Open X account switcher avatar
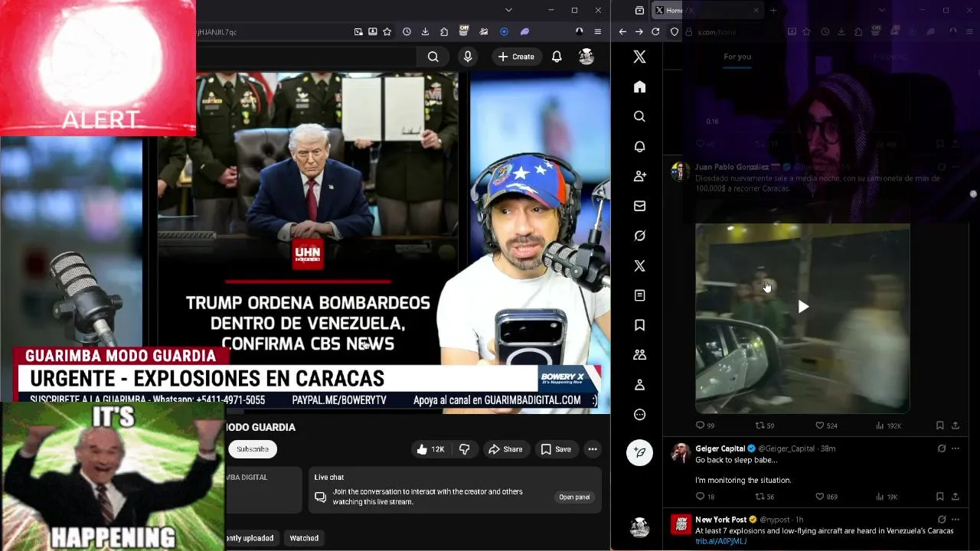This screenshot has width=980, height=551. 639,527
